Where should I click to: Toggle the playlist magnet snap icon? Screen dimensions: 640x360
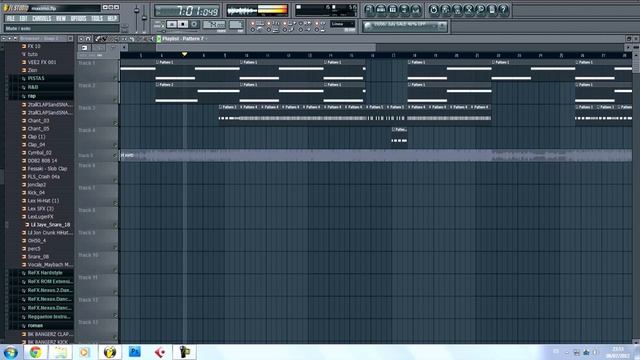pos(88,39)
